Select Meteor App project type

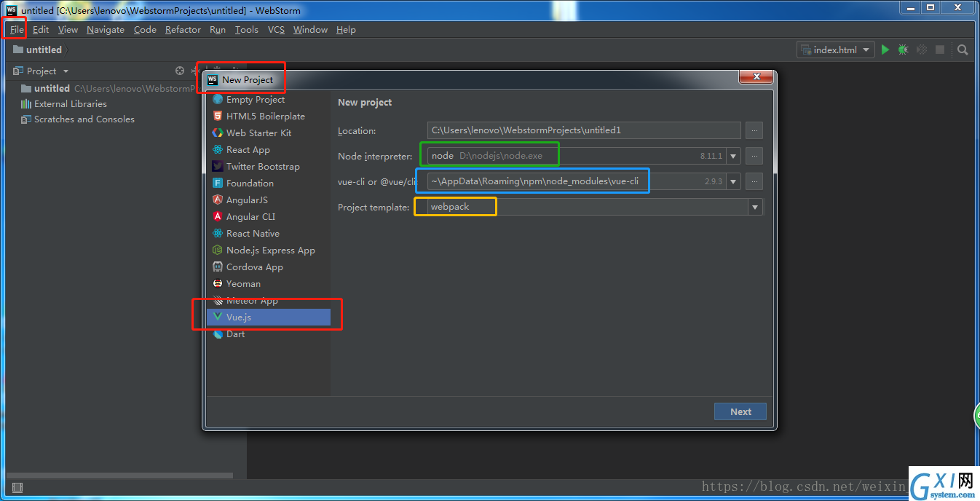[x=269, y=301]
